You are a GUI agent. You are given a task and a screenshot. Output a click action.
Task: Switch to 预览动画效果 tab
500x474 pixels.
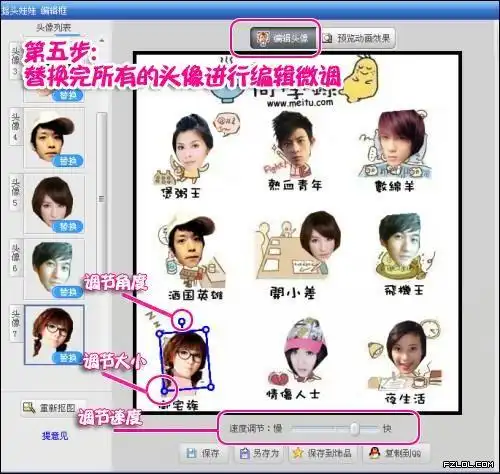coord(357,39)
